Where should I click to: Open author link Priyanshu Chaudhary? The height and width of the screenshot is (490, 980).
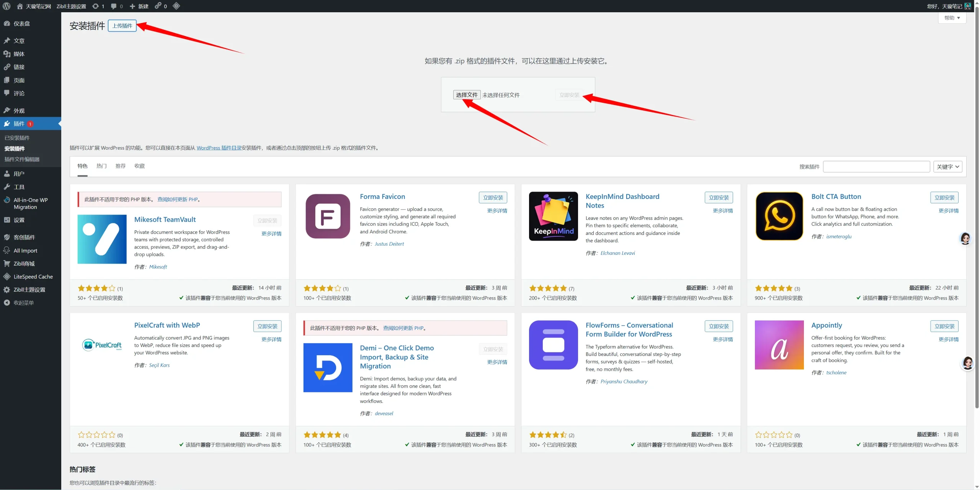point(624,382)
